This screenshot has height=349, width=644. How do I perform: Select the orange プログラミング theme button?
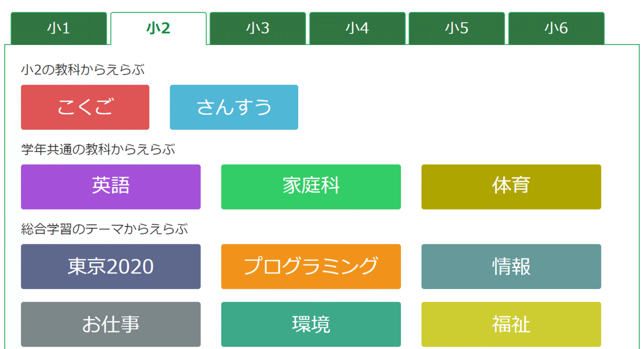pos(310,266)
